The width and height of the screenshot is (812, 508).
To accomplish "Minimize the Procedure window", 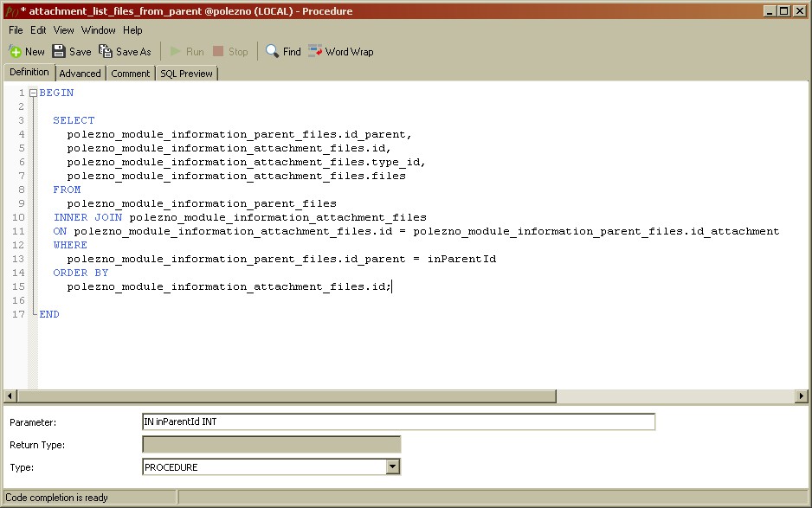I will pos(770,11).
